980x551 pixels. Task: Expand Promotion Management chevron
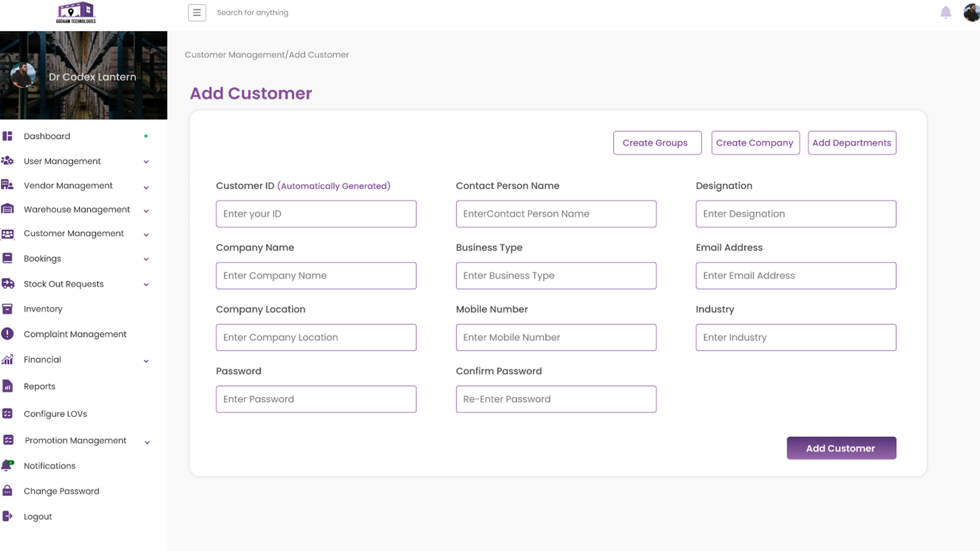click(x=147, y=442)
